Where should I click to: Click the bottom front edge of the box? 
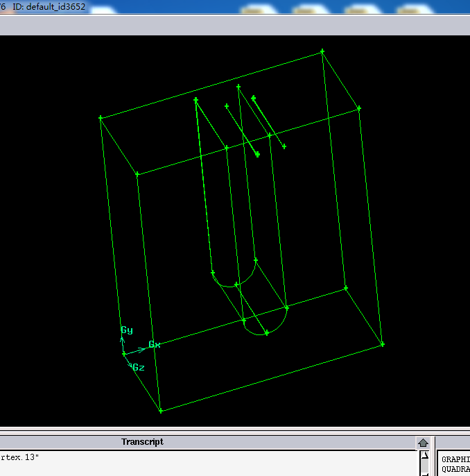click(271, 377)
